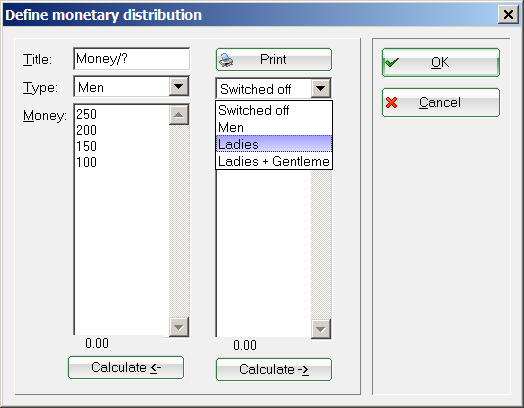
Task: Select the 250 entry in Money list
Action: pyautogui.click(x=86, y=114)
